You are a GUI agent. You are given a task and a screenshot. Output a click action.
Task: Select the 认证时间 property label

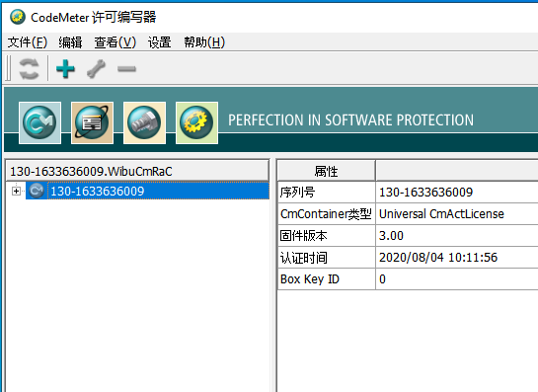coord(304,258)
